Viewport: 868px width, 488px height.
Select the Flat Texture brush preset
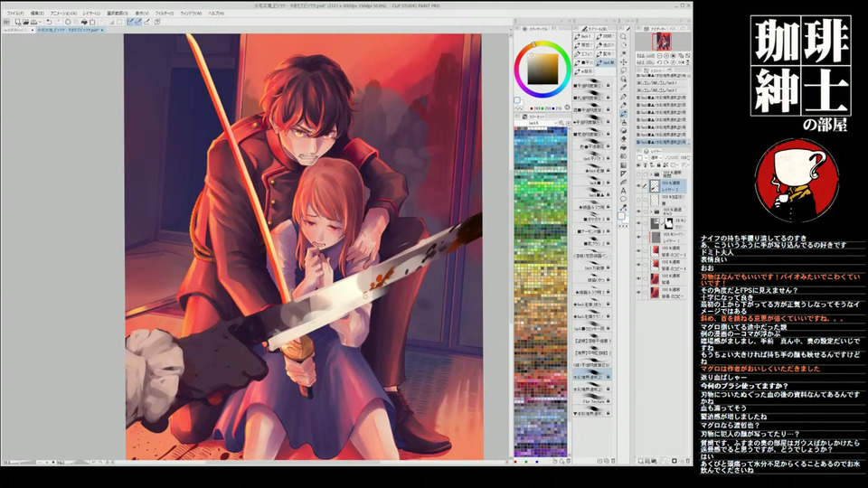[x=594, y=400]
